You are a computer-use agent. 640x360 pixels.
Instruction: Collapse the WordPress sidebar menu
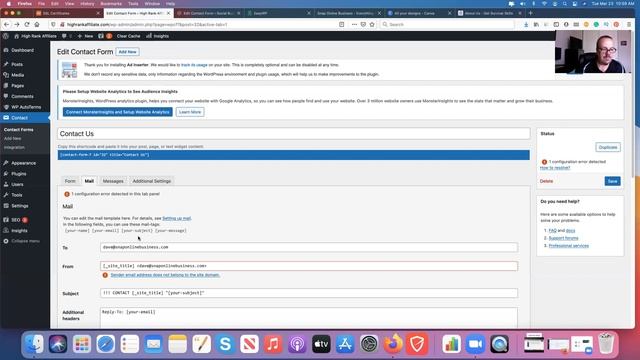[x=25, y=241]
